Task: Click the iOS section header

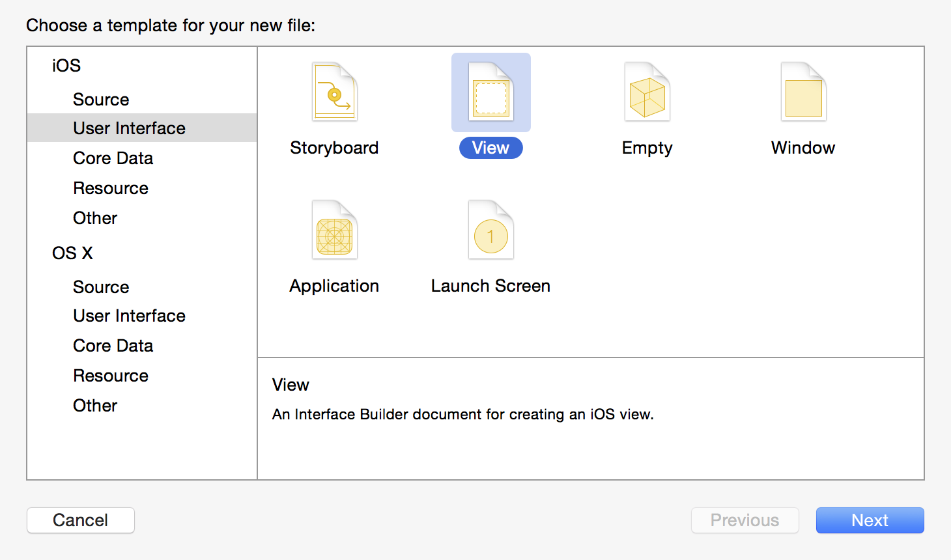Action: [x=66, y=66]
